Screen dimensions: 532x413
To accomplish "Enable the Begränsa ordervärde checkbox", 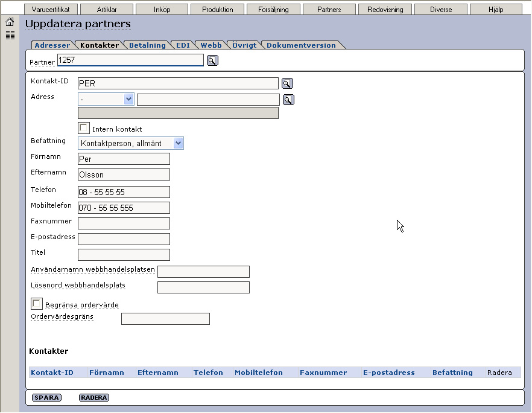I will pos(37,304).
